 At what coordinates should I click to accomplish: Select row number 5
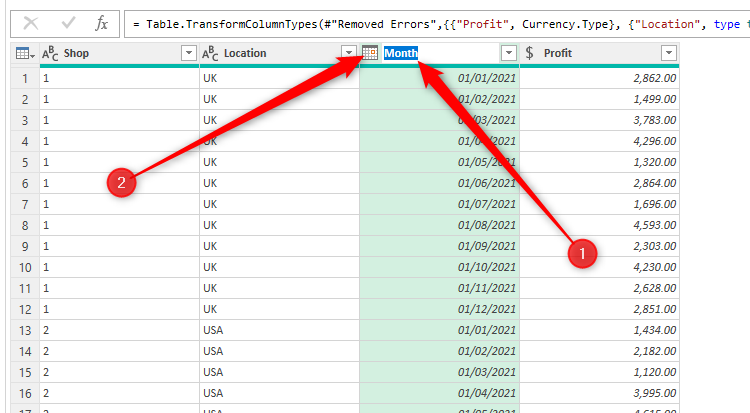(25, 162)
